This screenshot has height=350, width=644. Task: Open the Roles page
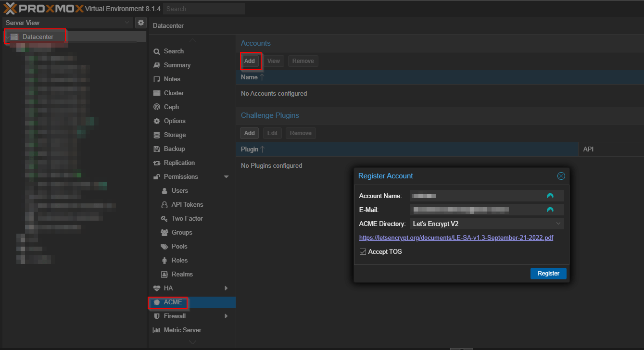[180, 260]
